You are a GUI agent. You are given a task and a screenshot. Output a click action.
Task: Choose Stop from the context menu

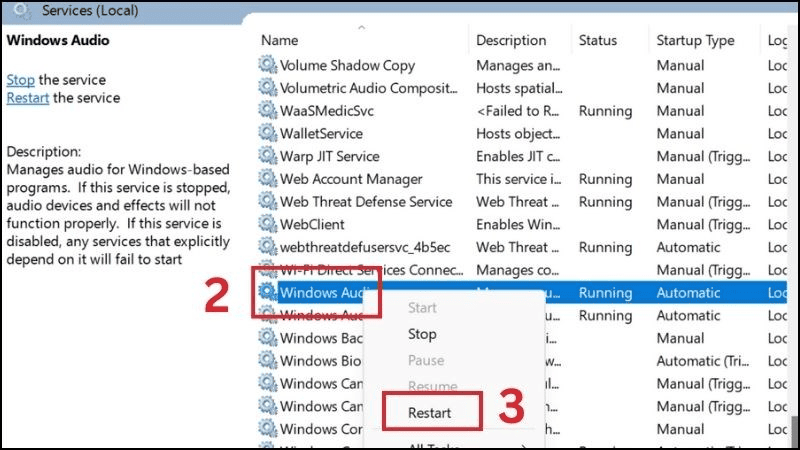tap(422, 334)
